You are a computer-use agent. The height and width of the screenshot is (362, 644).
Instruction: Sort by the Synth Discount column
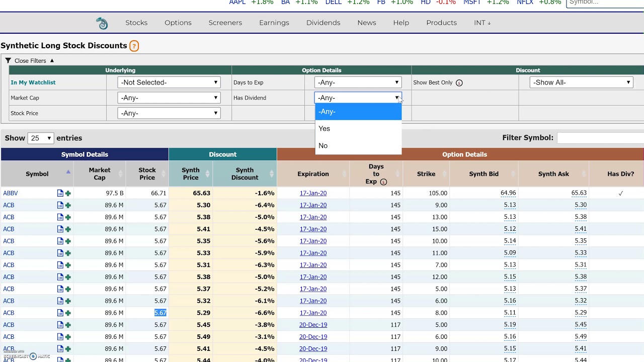[245, 174]
